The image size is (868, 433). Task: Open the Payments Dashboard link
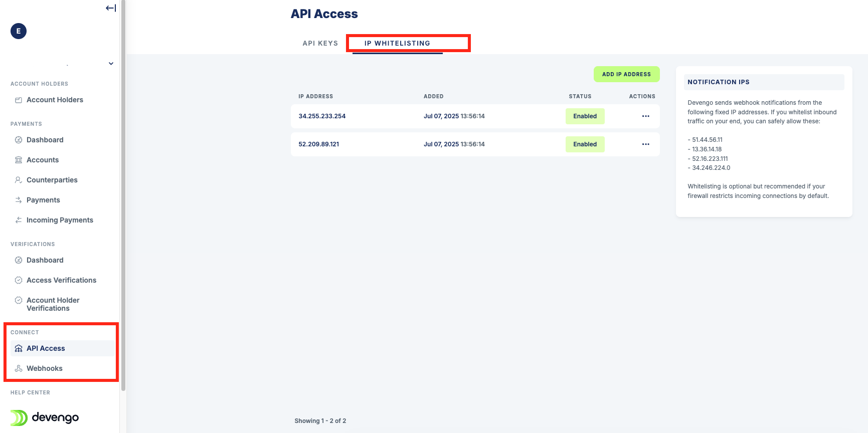click(x=45, y=140)
